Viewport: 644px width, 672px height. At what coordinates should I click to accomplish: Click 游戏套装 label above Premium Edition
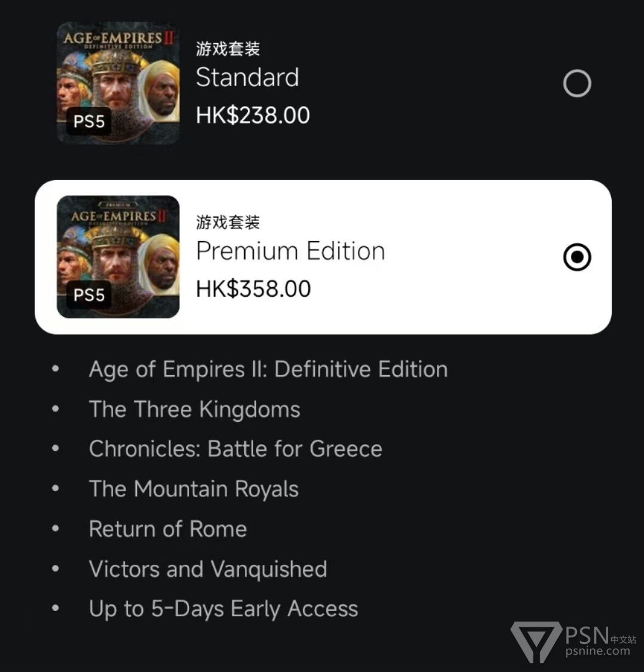coord(228,223)
